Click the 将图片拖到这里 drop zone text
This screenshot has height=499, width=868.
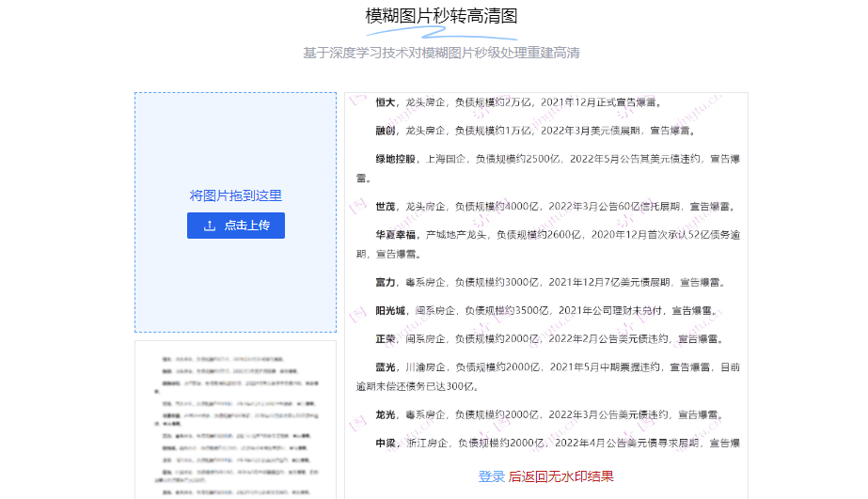236,195
